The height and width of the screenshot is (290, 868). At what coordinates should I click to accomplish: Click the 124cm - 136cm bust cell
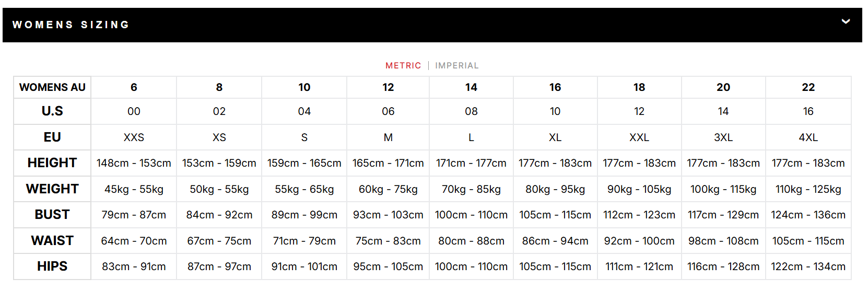tap(808, 215)
